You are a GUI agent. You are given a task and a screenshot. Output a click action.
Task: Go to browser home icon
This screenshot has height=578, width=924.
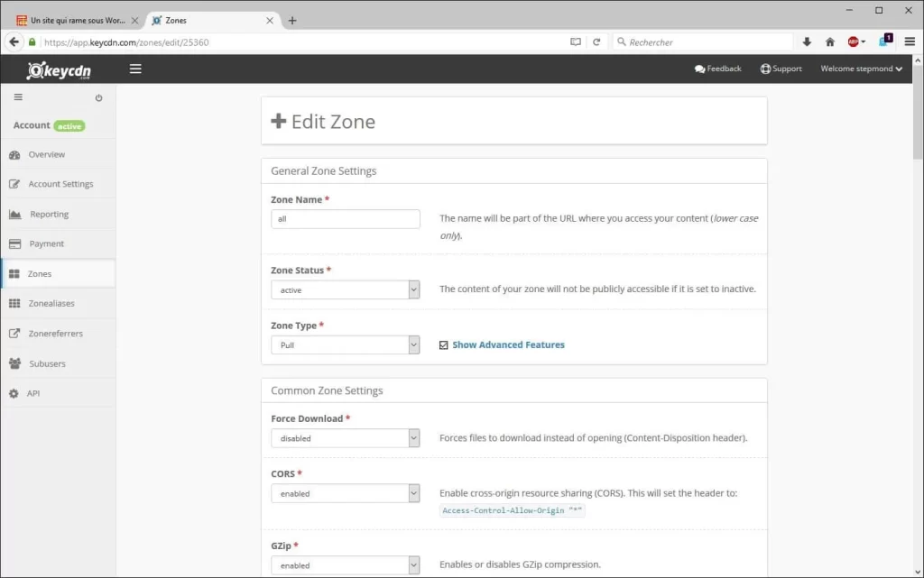[x=830, y=41]
